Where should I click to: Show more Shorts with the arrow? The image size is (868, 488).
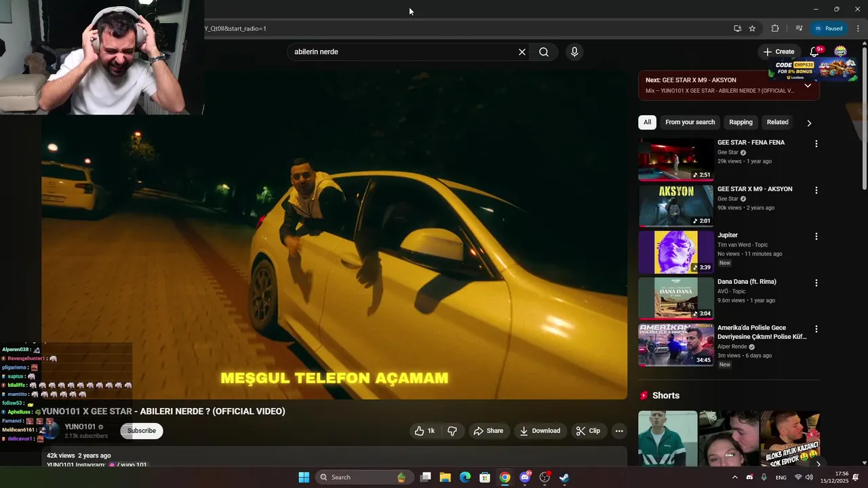818,464
